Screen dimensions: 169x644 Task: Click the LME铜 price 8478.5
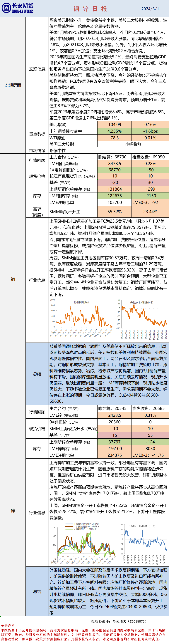click(115, 164)
